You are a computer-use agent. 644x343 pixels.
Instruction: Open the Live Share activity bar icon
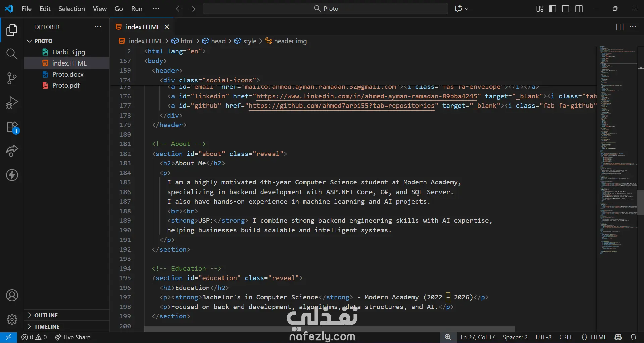(x=12, y=151)
